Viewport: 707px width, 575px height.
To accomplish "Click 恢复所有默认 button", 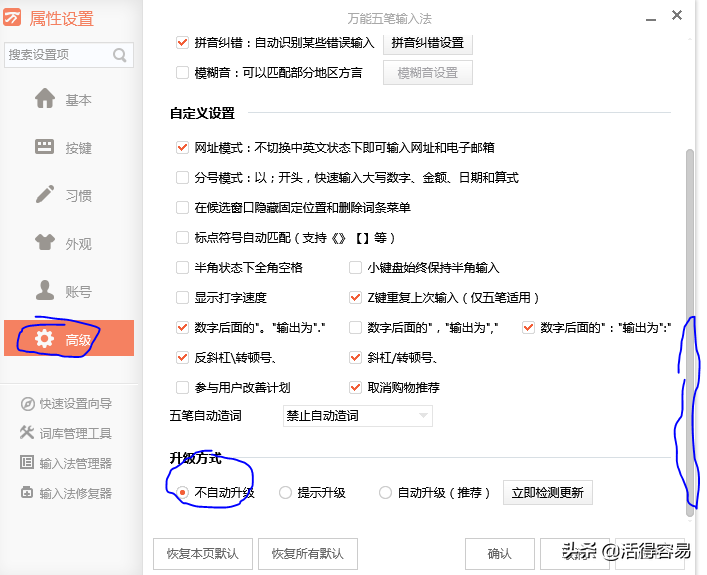I will pyautogui.click(x=308, y=554).
